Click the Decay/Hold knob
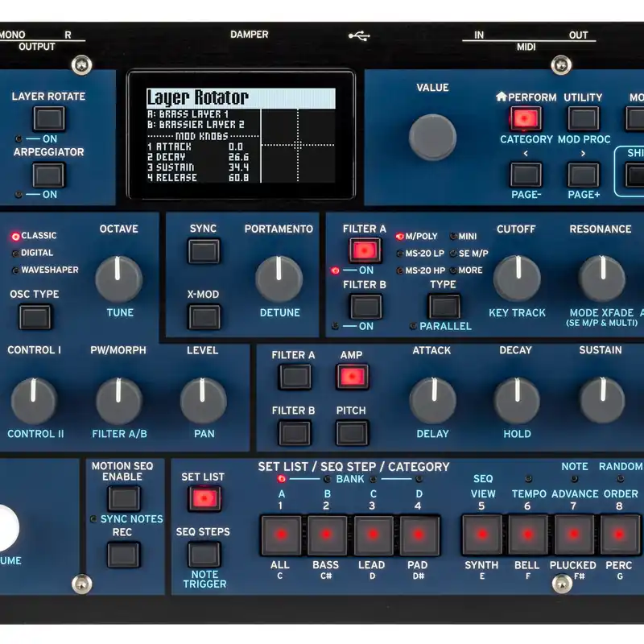This screenshot has width=644, height=644. [517, 400]
